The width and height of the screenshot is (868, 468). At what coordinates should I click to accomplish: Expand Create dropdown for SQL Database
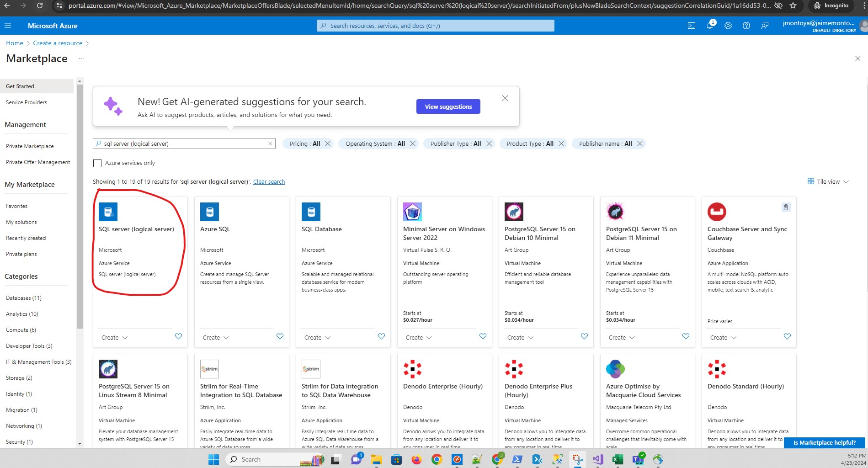317,337
